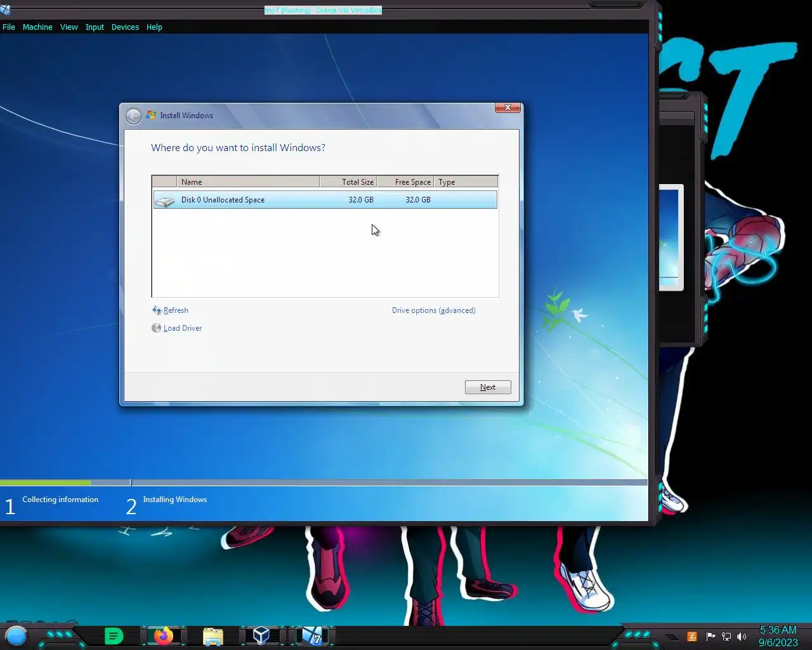Open the volume speaker tray icon
The height and width of the screenshot is (650, 812).
coord(742,637)
